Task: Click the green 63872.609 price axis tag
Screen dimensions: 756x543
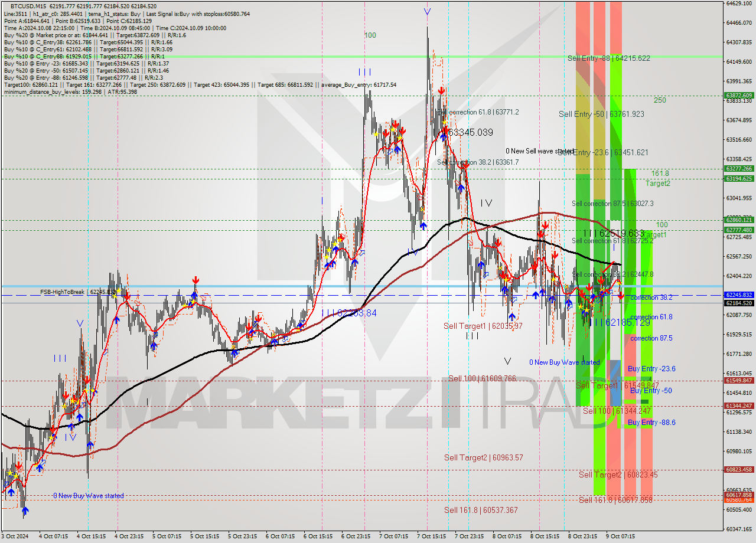Action: [739, 95]
